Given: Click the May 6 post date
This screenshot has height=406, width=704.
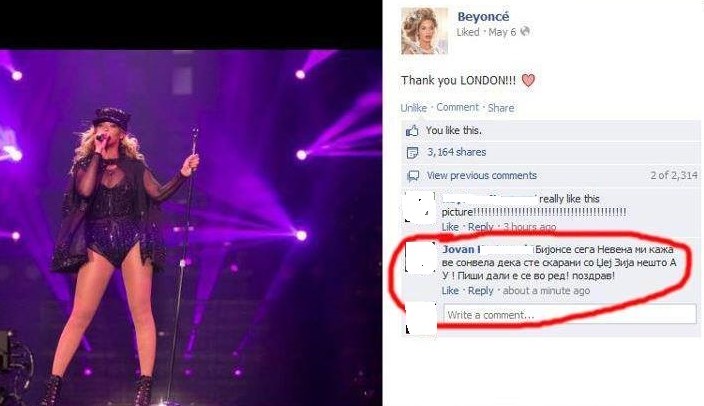Looking at the screenshot, I should click(x=502, y=32).
